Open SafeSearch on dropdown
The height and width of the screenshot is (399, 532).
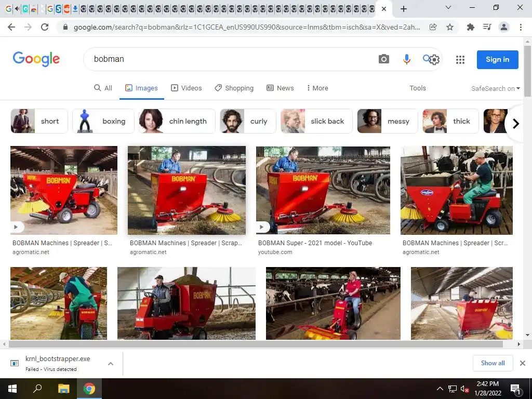click(495, 88)
